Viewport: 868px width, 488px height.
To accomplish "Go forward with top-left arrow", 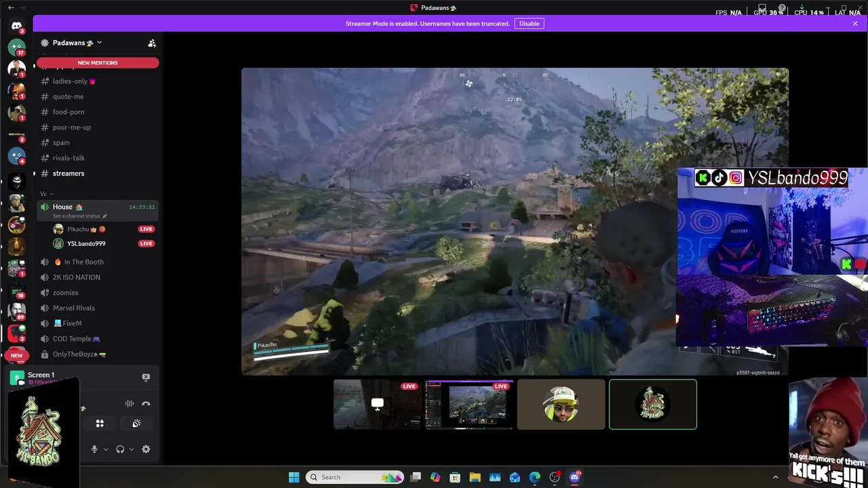I will (x=22, y=7).
